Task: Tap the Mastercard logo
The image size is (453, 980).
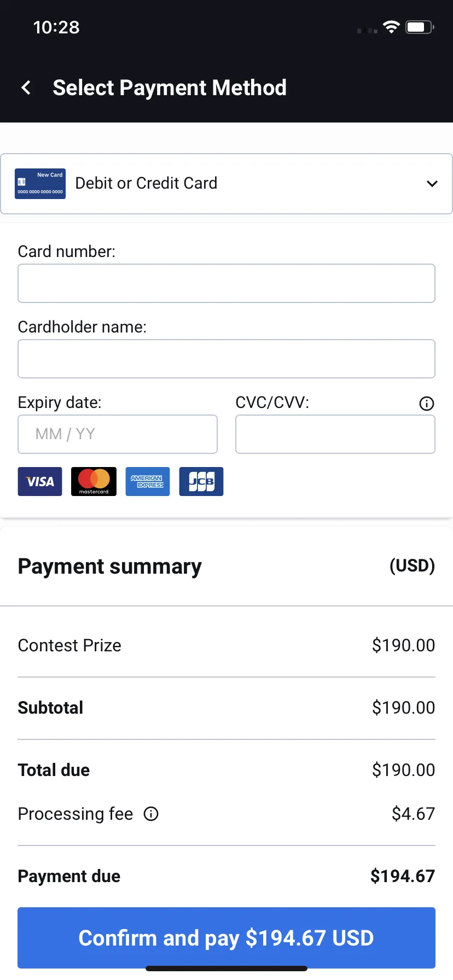Action: click(94, 481)
